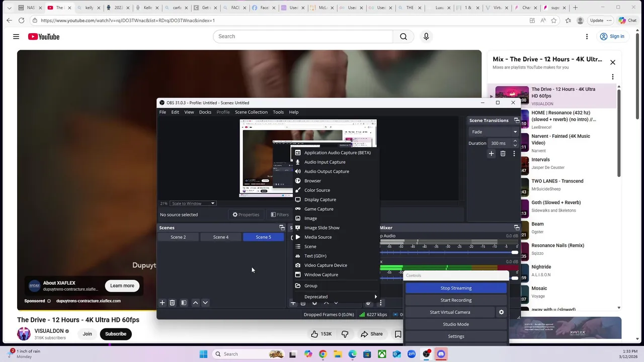Adjust Desktop Audio volume slider handle
This screenshot has width=644, height=362.
(514, 252)
